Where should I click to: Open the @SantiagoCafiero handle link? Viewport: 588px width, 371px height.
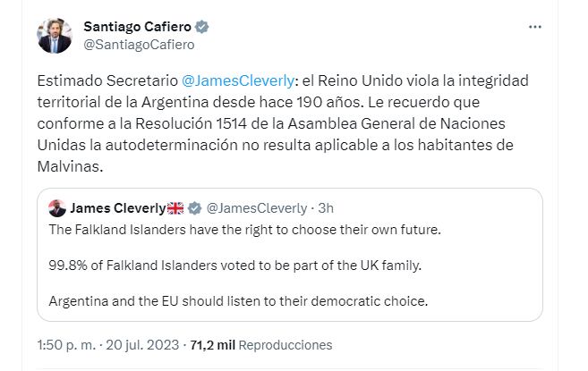point(138,44)
